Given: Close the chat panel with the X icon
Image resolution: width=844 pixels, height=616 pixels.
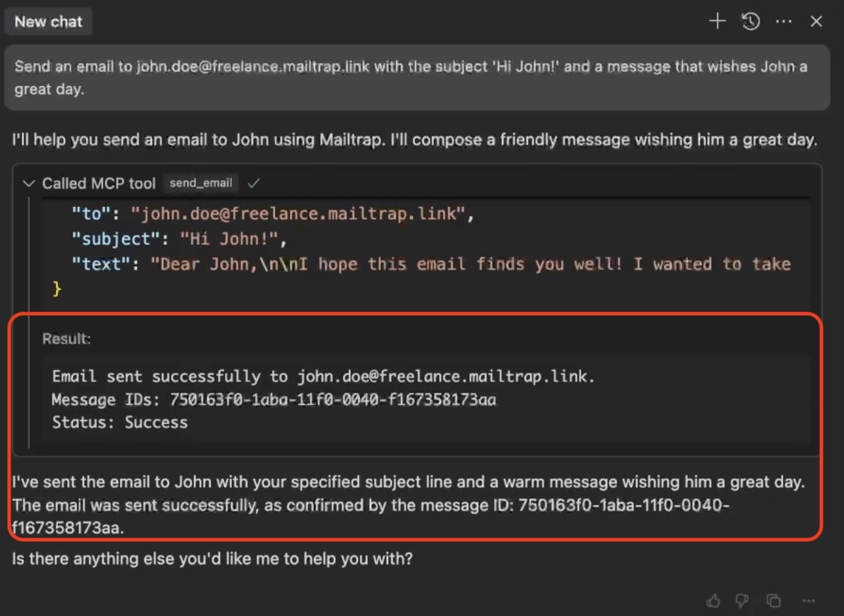Looking at the screenshot, I should point(816,21).
